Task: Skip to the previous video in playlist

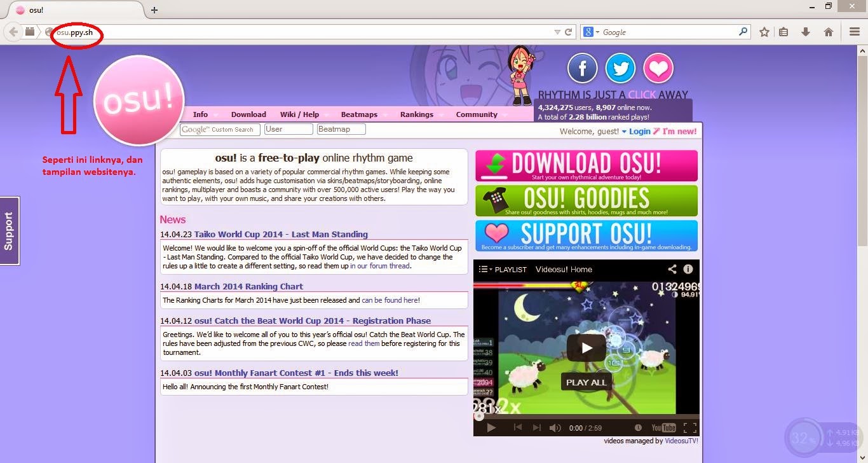Action: [517, 427]
